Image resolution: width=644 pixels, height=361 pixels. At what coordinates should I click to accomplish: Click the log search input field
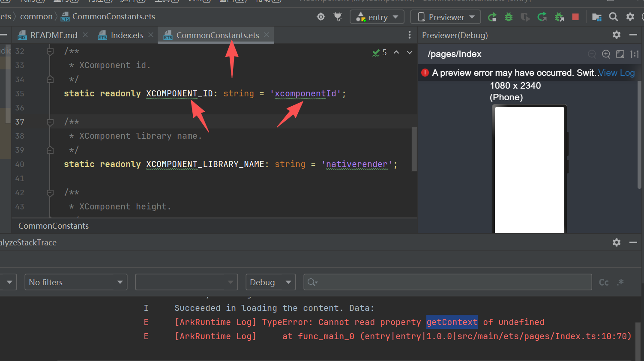[450, 282]
